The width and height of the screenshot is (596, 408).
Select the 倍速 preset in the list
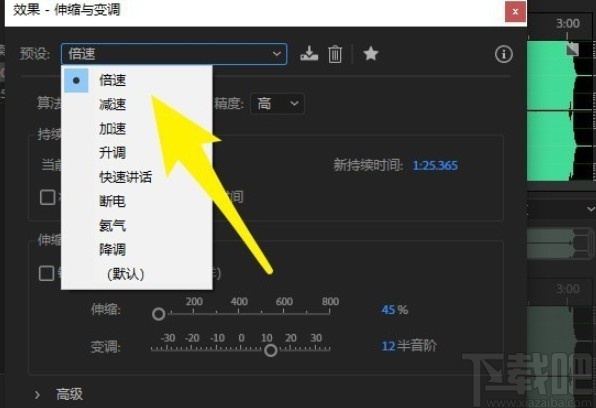point(137,80)
